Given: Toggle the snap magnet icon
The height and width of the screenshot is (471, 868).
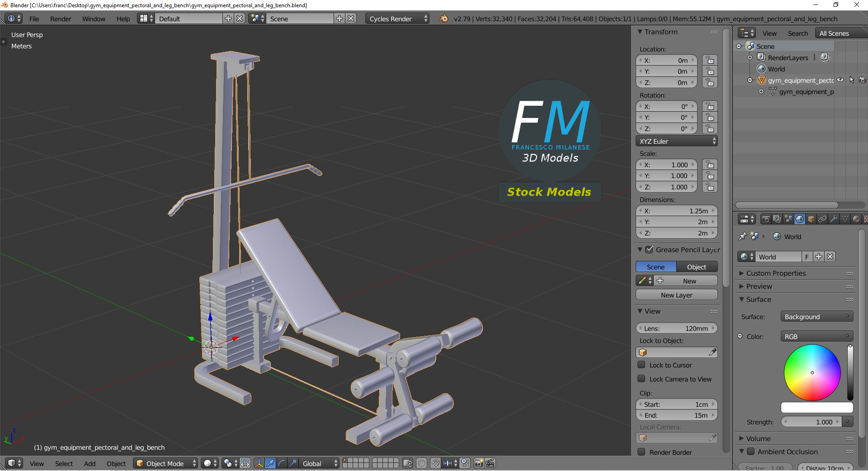Looking at the screenshot, I should pyautogui.click(x=435, y=463).
